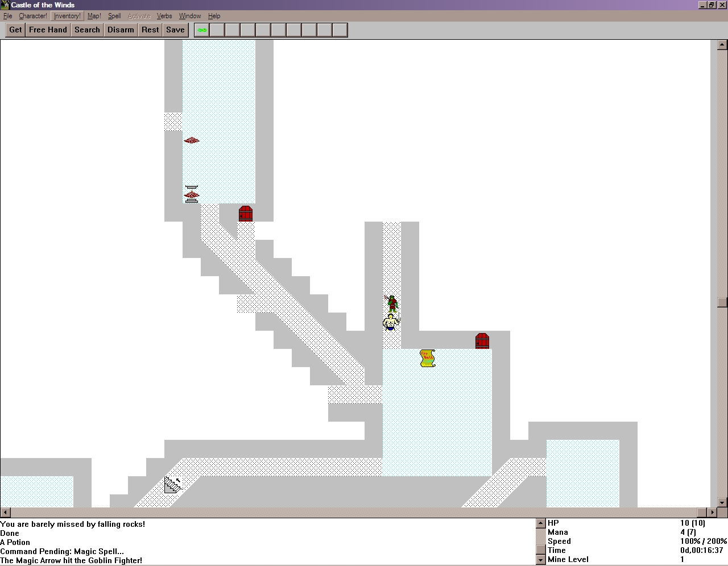The width and height of the screenshot is (728, 566).
Task: Open the Map! menu
Action: coord(94,16)
